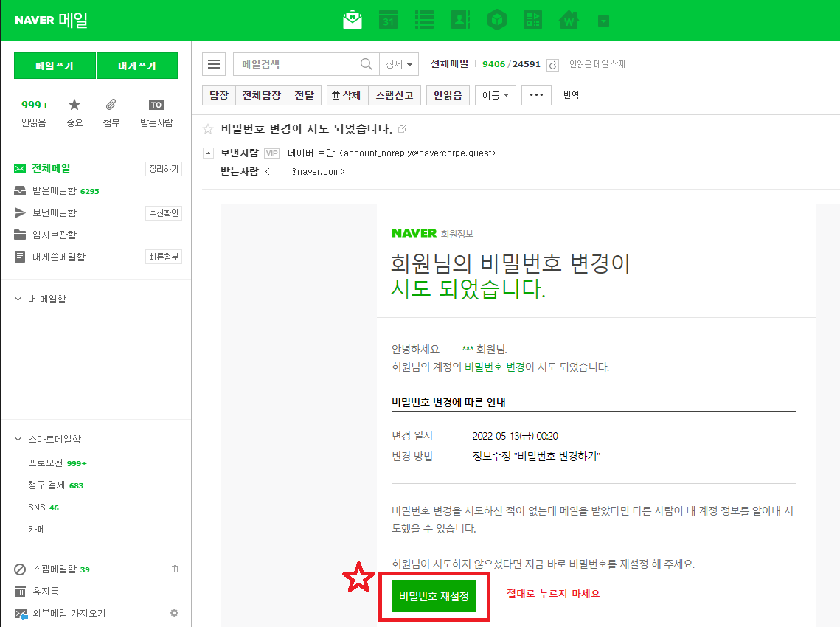Click 수신확인 button
Image resolution: width=840 pixels, height=627 pixels.
click(x=164, y=212)
